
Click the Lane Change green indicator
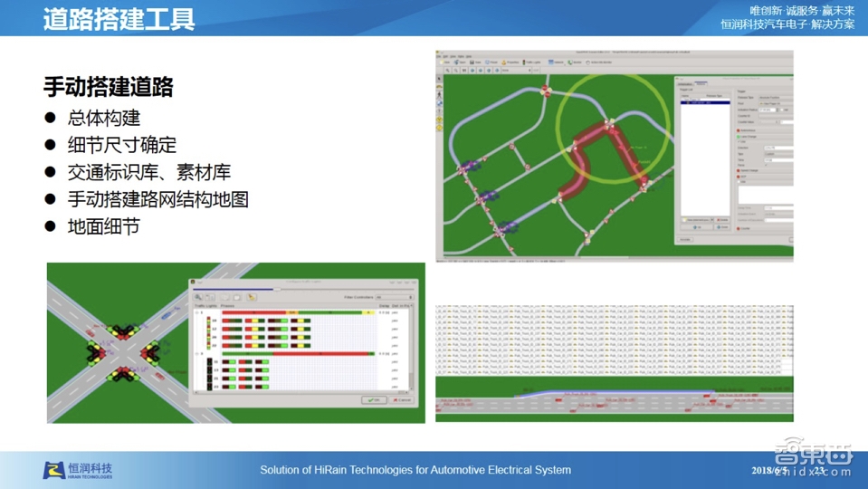[739, 136]
